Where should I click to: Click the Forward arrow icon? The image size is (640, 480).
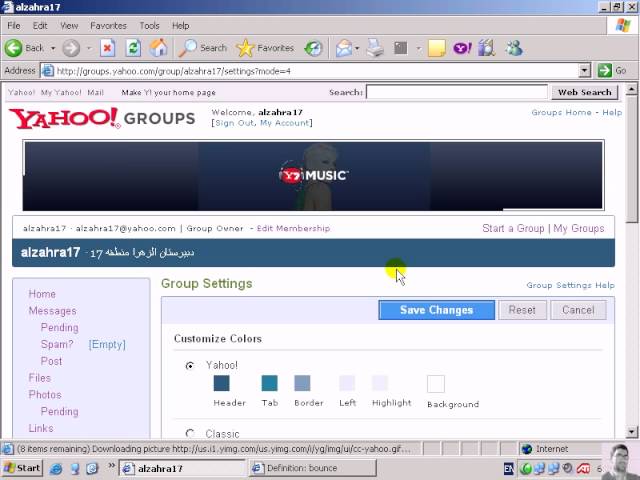click(x=71, y=48)
